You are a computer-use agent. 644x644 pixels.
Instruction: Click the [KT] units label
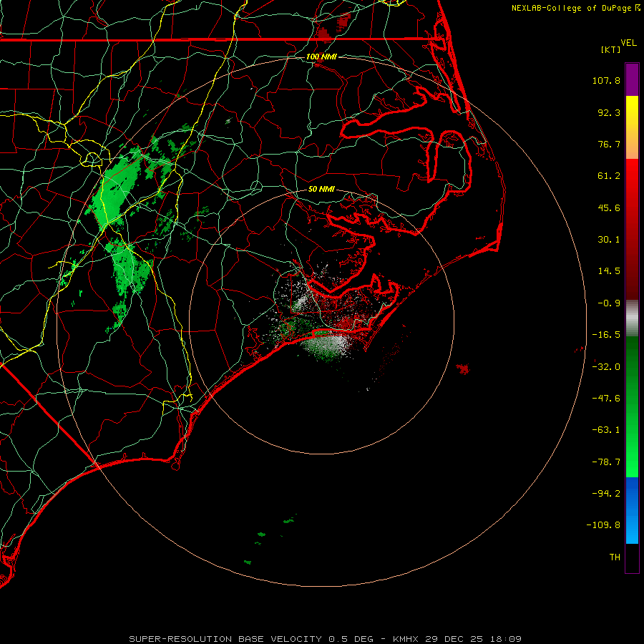610,49
